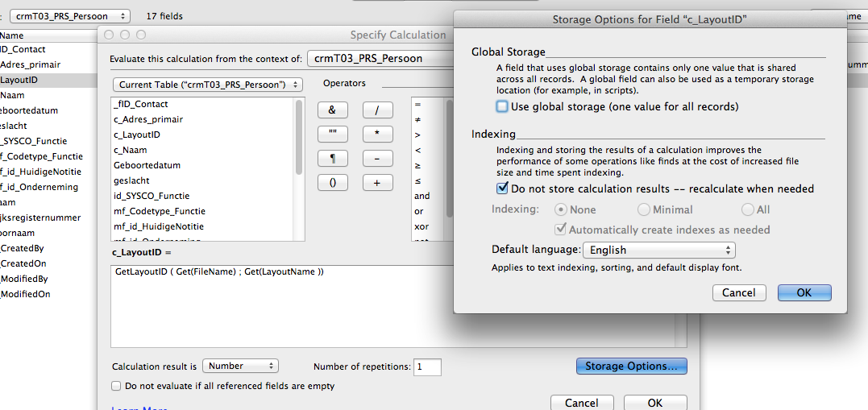Toggle Automatically create indexes as needed

(561, 229)
